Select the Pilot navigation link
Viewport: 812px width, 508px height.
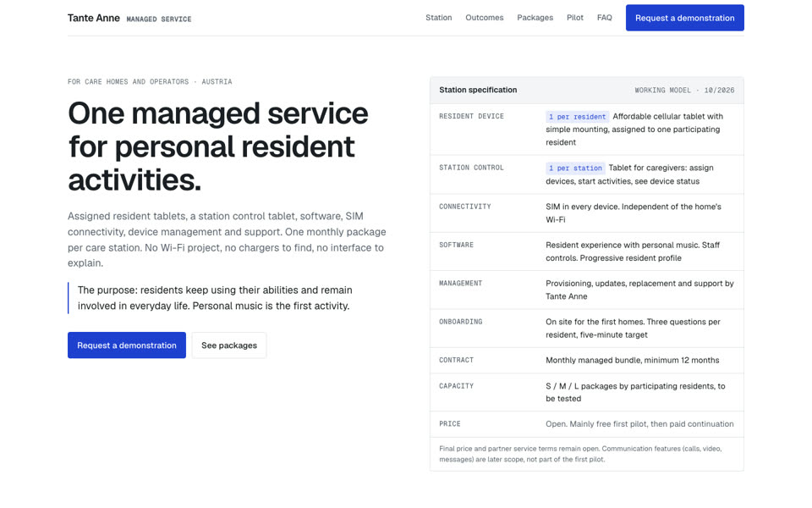click(575, 18)
